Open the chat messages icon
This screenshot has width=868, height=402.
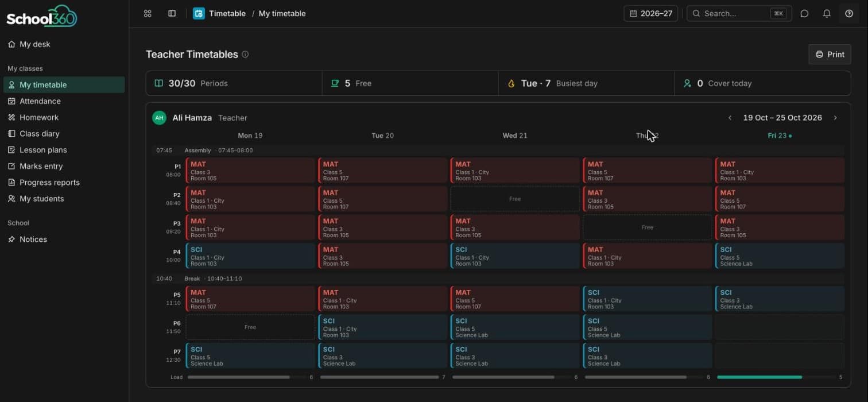804,13
